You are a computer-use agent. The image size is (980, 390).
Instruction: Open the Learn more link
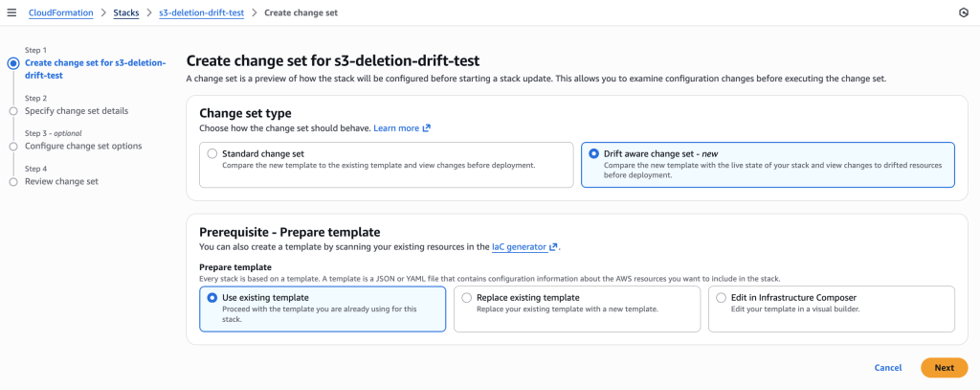(x=396, y=128)
